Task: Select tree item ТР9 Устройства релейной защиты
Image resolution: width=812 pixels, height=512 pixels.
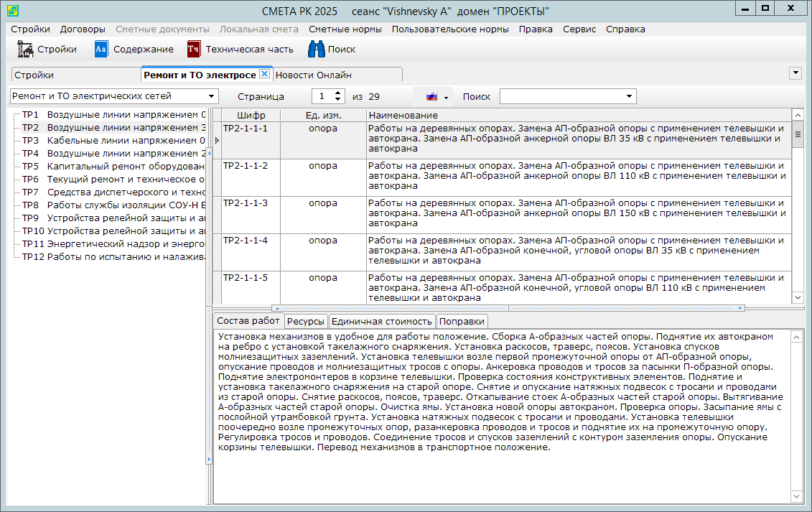Action: pos(113,218)
